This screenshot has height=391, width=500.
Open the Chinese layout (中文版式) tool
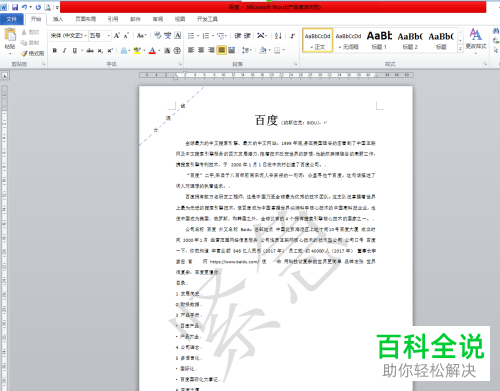[262, 36]
